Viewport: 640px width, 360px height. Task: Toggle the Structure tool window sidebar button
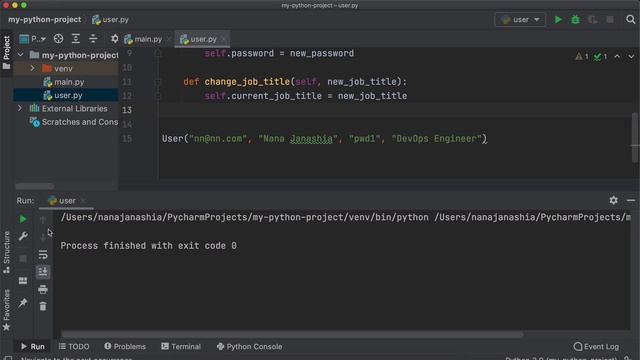tap(7, 252)
